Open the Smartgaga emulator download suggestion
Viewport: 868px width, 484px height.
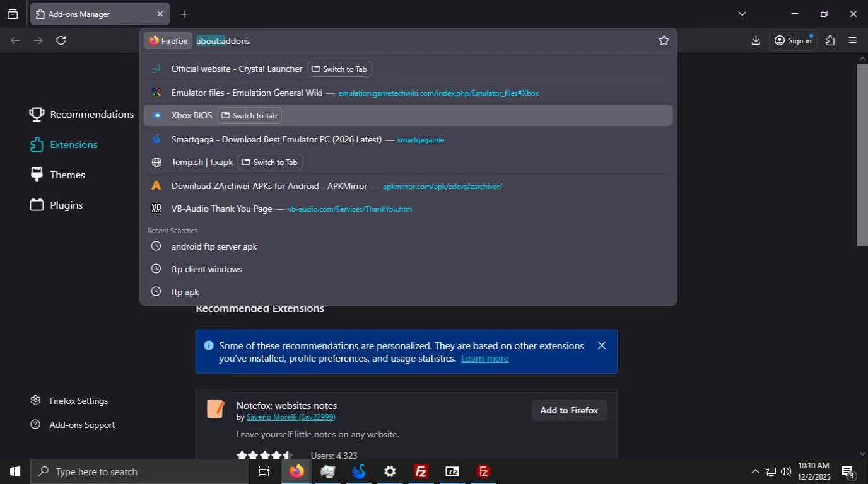pyautogui.click(x=408, y=139)
